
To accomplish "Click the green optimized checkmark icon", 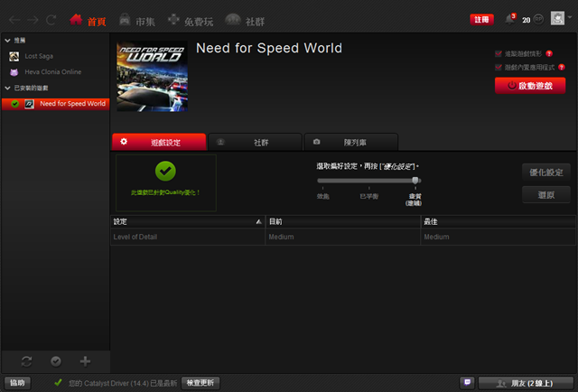I will 165,171.
